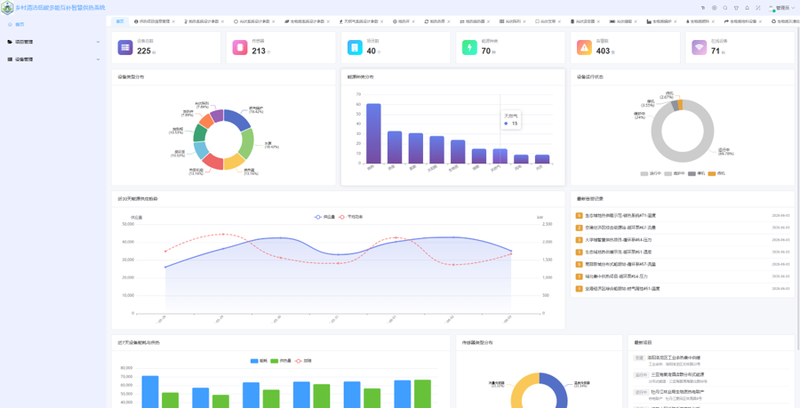800x408 pixels.
Task: Toggle the blue supply volume series in line chart legend
Action: click(x=324, y=217)
